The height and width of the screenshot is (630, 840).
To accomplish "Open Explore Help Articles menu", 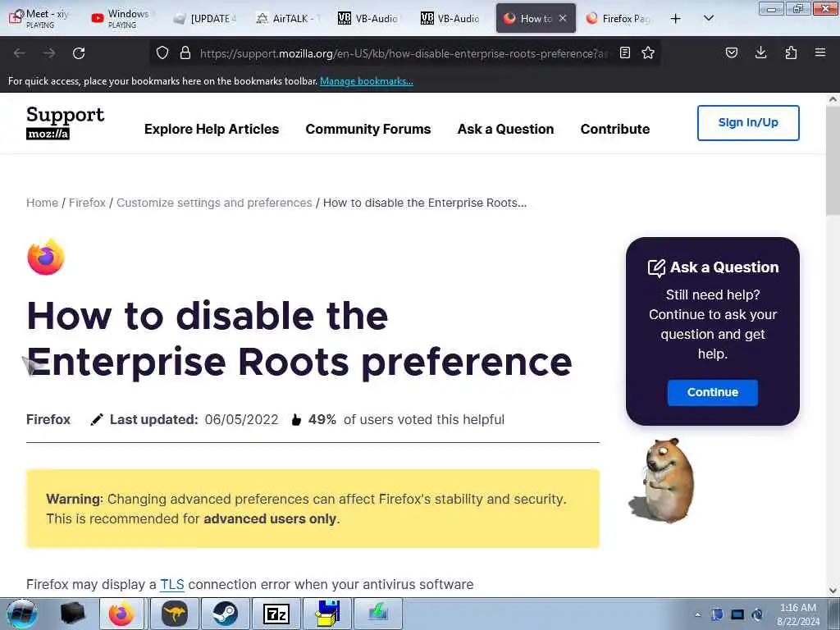I will click(212, 129).
